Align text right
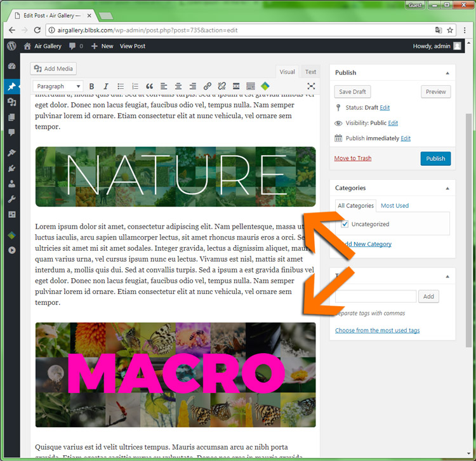The width and height of the screenshot is (476, 461). (x=193, y=86)
